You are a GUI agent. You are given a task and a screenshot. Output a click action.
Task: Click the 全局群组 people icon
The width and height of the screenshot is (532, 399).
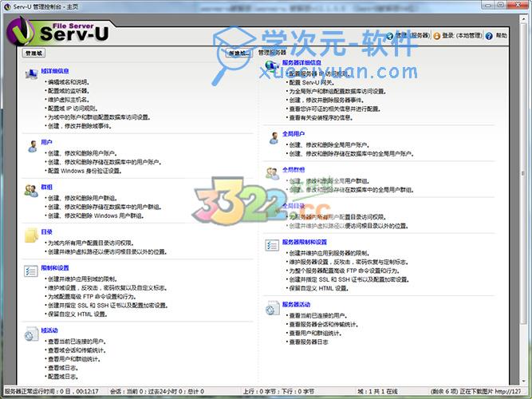coord(272,173)
